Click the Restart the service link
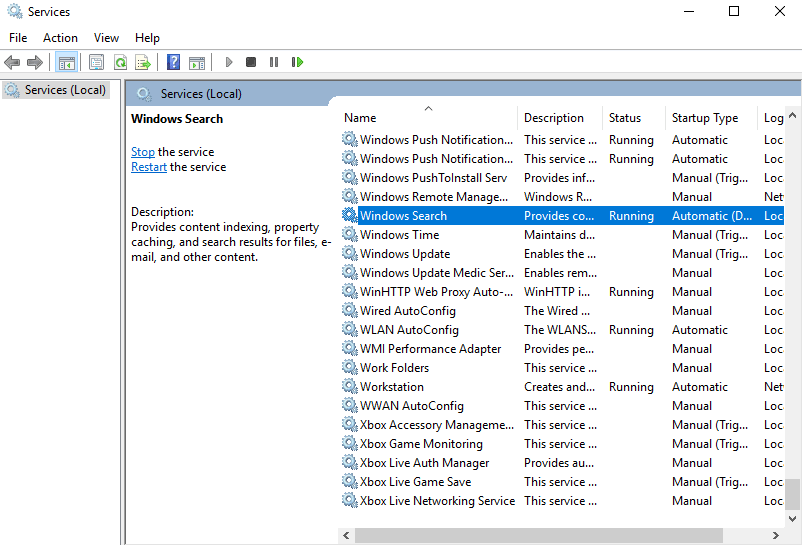The image size is (804, 545). pyautogui.click(x=149, y=167)
